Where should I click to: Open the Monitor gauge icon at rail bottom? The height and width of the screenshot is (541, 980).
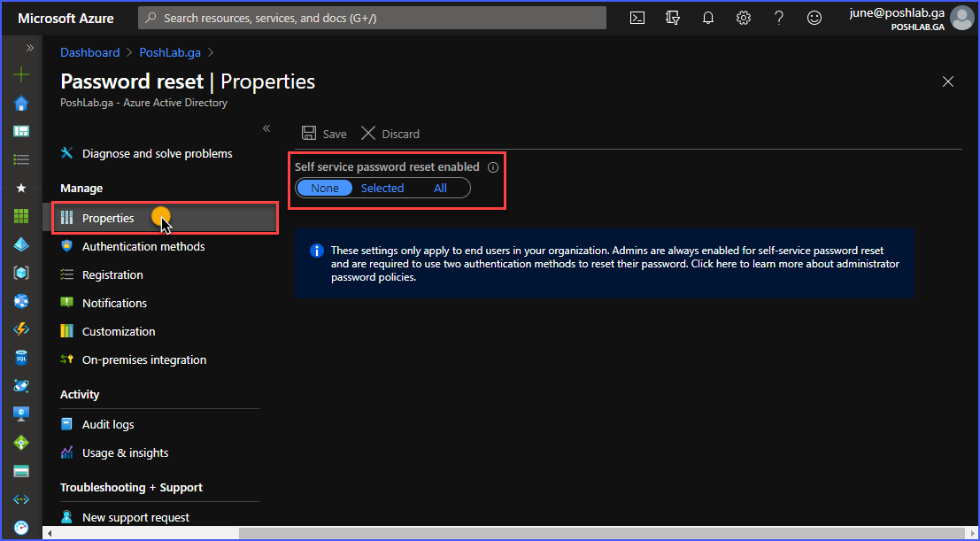[21, 527]
